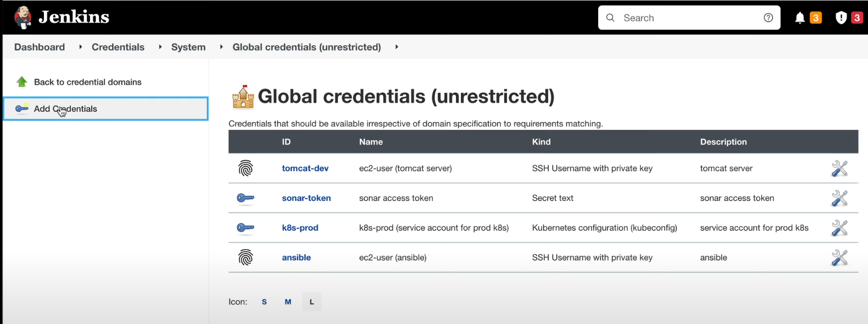Sort table by Kind column header
The width and height of the screenshot is (868, 324).
pyautogui.click(x=541, y=142)
